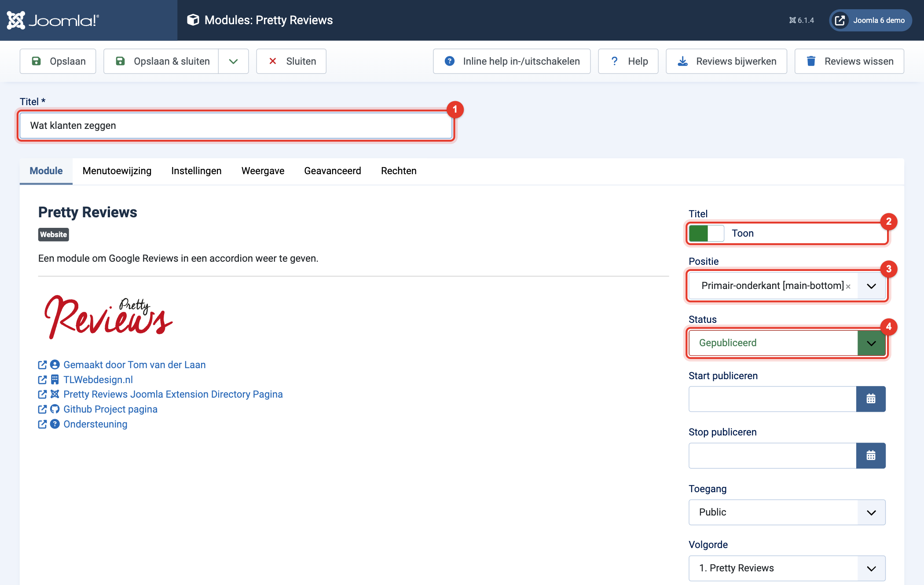Open the Instellingen tab
924x585 pixels.
pyautogui.click(x=196, y=171)
